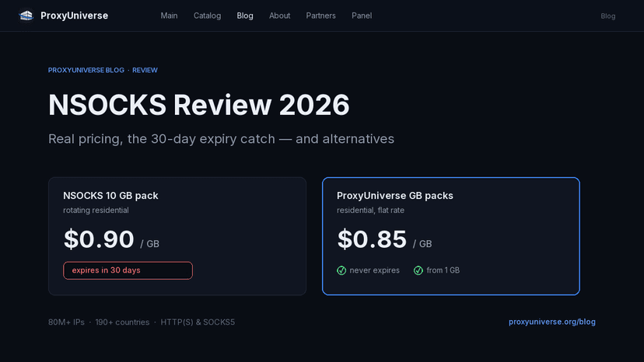Click the 30-day expiry catch subtitle

coord(222,139)
